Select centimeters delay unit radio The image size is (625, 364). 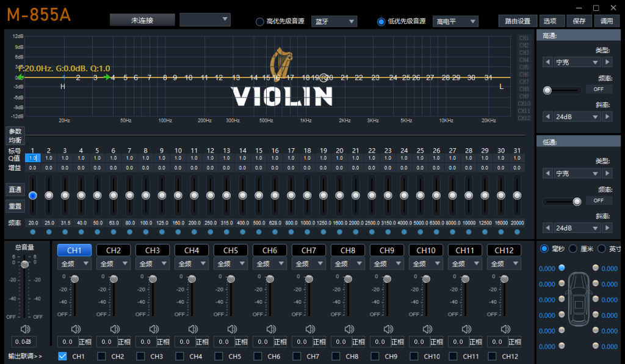pyautogui.click(x=573, y=249)
